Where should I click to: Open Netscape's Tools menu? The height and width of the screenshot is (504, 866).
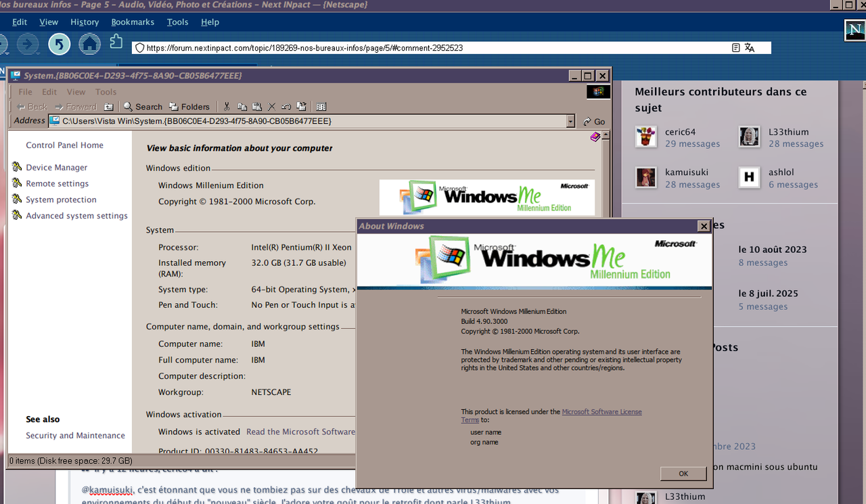click(178, 22)
